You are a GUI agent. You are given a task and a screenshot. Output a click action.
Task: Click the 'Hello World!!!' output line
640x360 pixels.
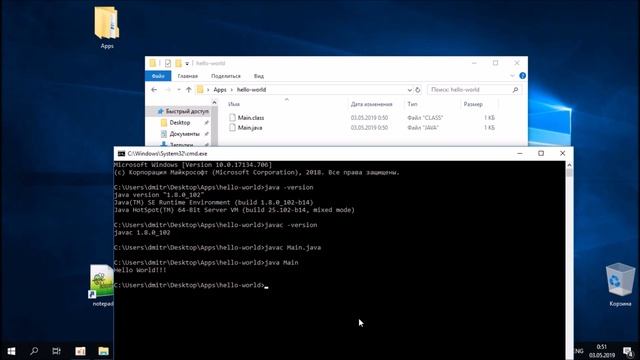(140, 270)
